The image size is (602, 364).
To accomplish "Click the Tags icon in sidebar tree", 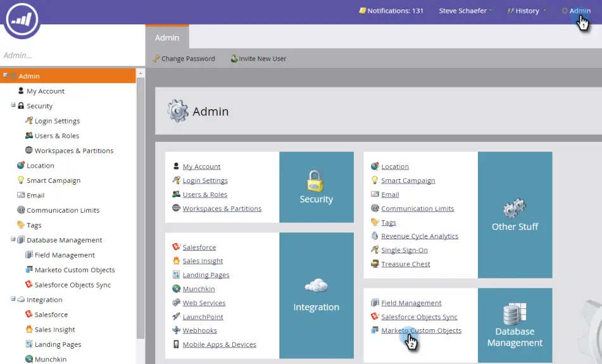I will [21, 225].
